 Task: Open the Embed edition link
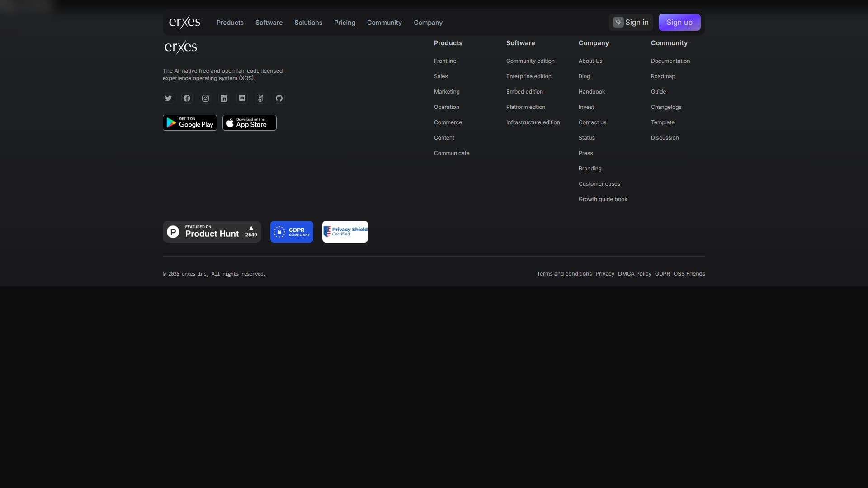coord(524,92)
